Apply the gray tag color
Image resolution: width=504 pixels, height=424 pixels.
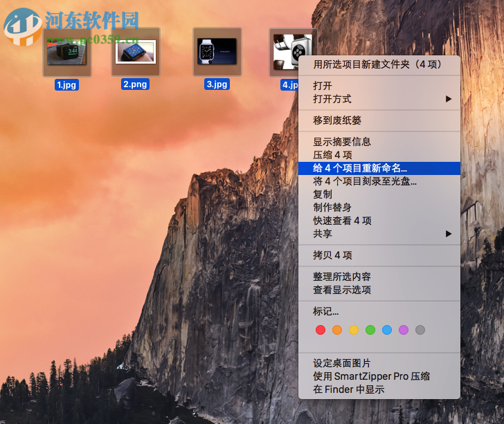420,330
